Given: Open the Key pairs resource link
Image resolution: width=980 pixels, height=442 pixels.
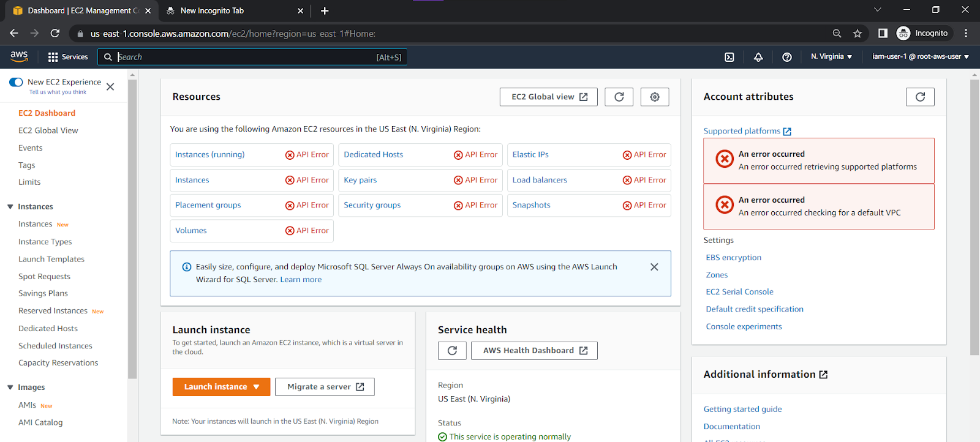Looking at the screenshot, I should (x=360, y=180).
